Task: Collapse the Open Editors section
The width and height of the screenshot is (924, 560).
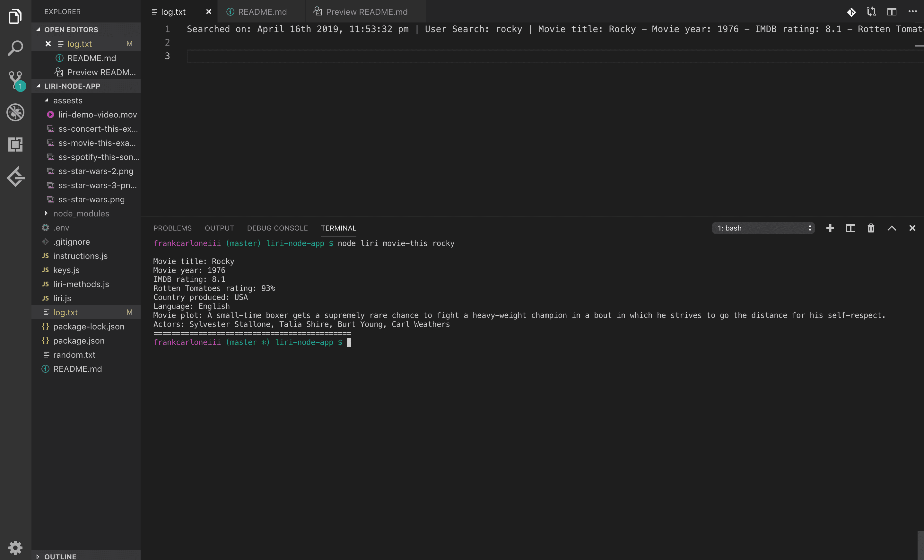Action: tap(86, 29)
